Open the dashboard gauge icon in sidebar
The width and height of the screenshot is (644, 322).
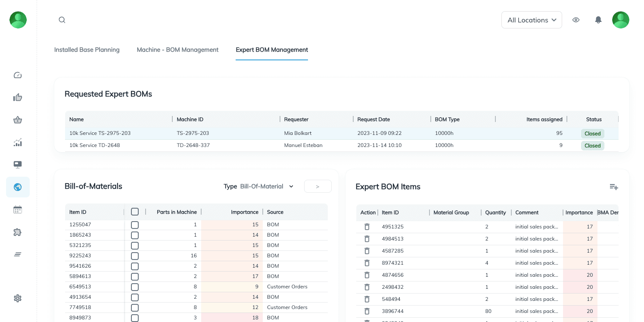18,75
